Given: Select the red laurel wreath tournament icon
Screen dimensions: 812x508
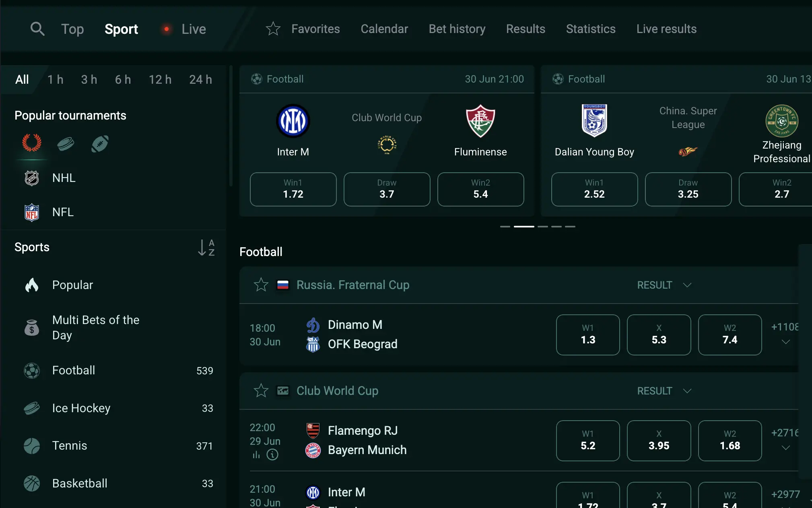Looking at the screenshot, I should tap(32, 143).
